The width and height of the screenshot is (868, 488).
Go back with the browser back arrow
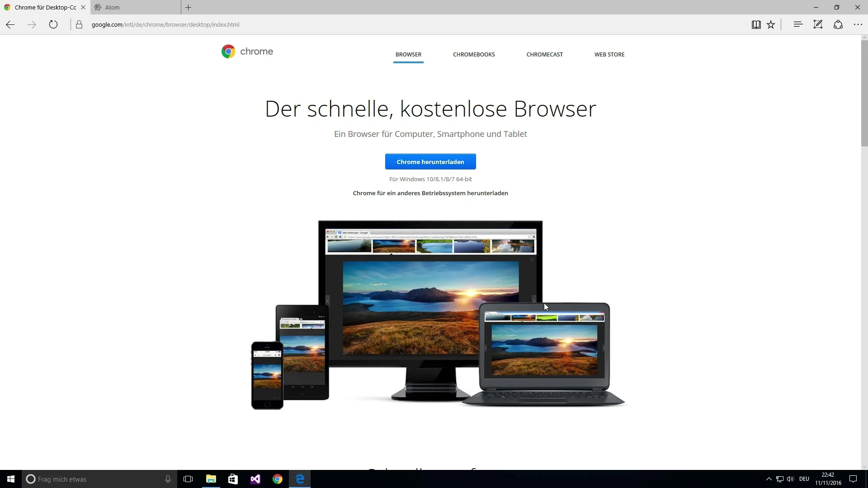[x=10, y=25]
